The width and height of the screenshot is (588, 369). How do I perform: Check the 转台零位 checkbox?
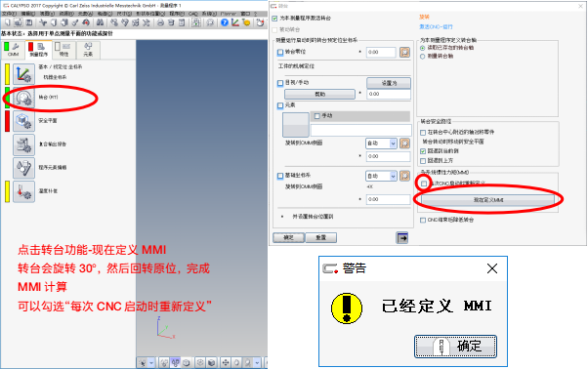point(280,52)
